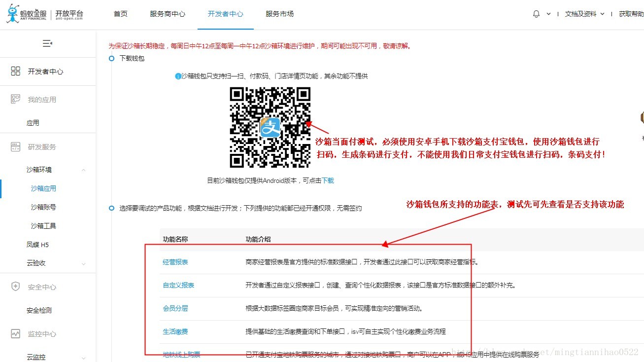
Task: Click the 研发服务 code icon in sidebar
Action: (16, 146)
